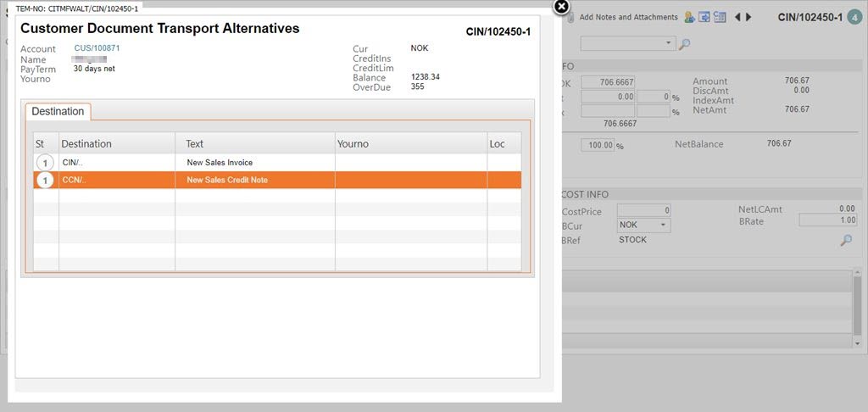The height and width of the screenshot is (412, 868).
Task: Select the status circle of CIN row
Action: [x=44, y=163]
